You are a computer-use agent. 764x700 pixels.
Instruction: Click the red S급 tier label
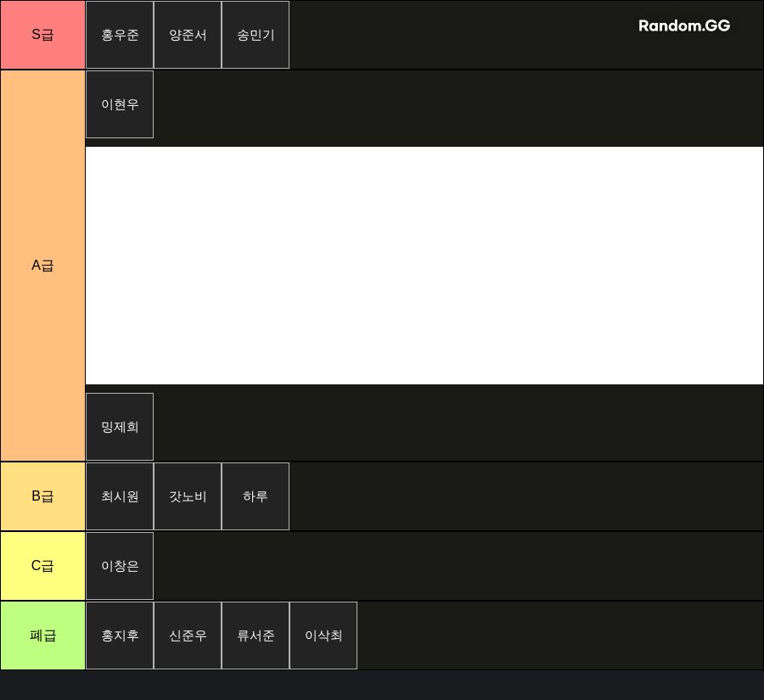pyautogui.click(x=42, y=35)
